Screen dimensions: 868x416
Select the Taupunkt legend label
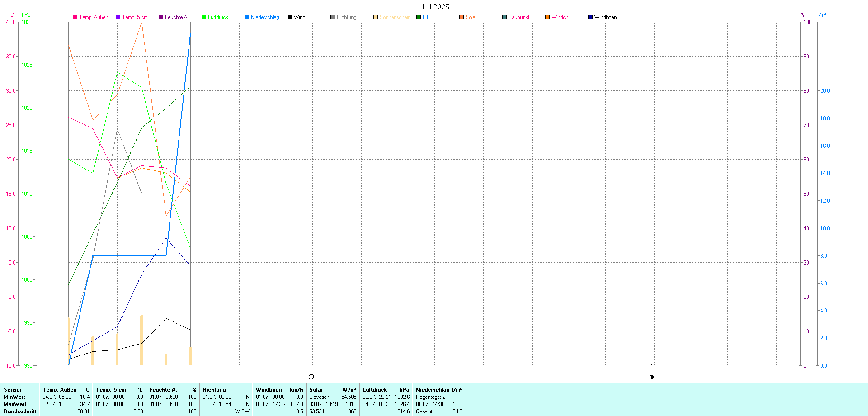point(519,17)
